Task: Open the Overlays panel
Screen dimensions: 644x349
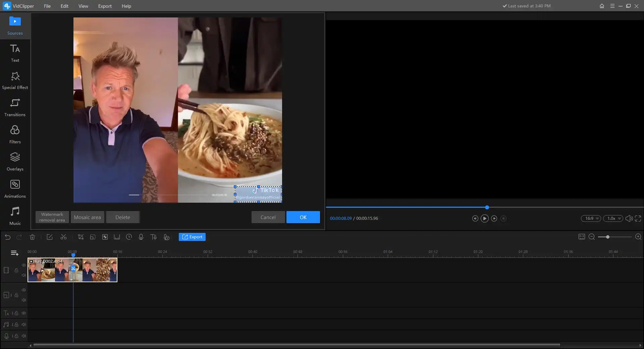Action: point(15,162)
